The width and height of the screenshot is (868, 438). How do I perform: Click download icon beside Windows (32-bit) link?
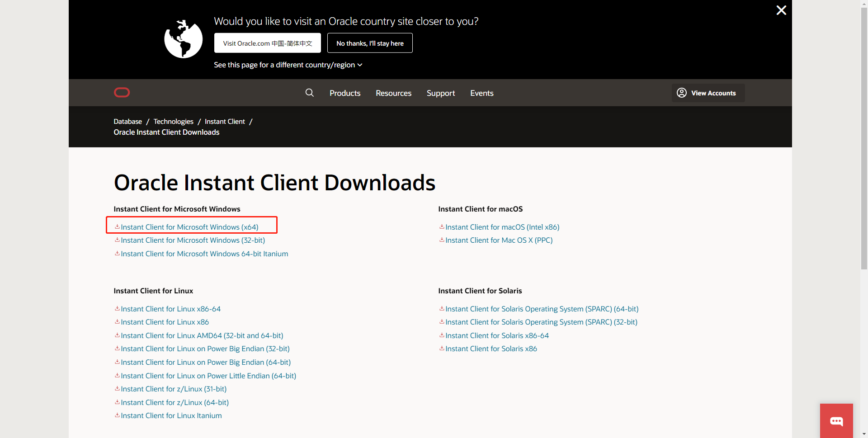pos(117,240)
